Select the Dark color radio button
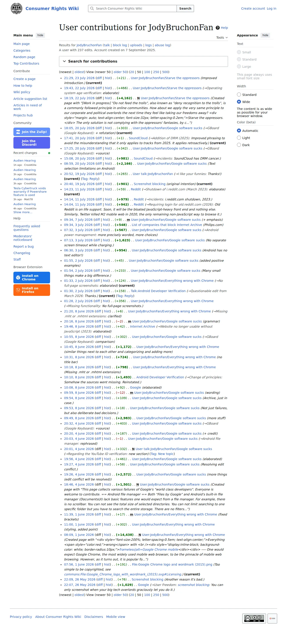Image resolution: width=287 pixels, height=644 pixels. point(239,145)
